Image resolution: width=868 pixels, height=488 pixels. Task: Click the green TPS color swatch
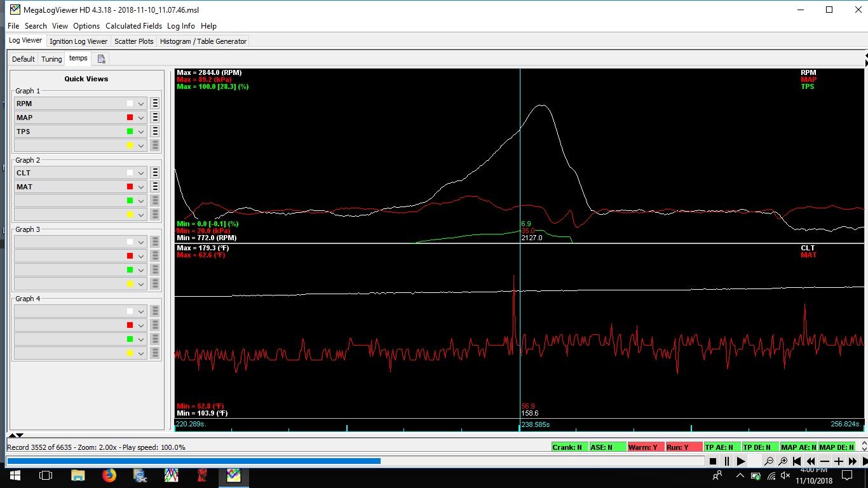[x=130, y=132]
